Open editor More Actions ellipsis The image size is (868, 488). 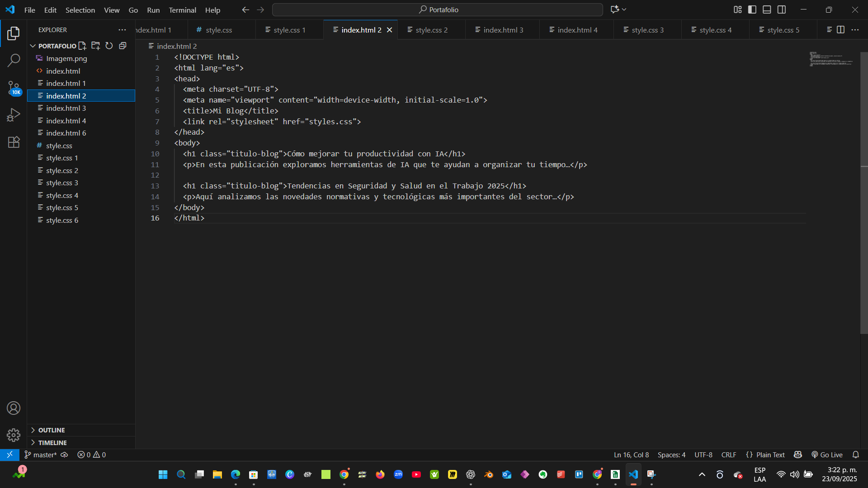pos(855,30)
